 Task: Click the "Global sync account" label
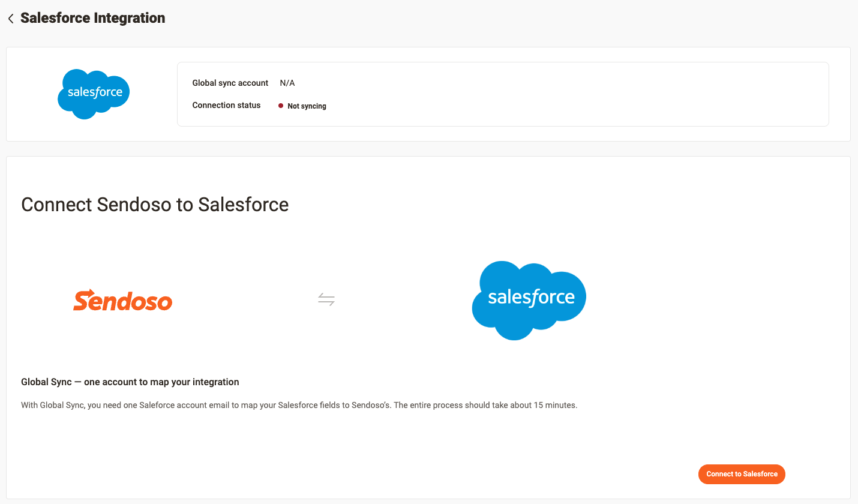[x=230, y=83]
